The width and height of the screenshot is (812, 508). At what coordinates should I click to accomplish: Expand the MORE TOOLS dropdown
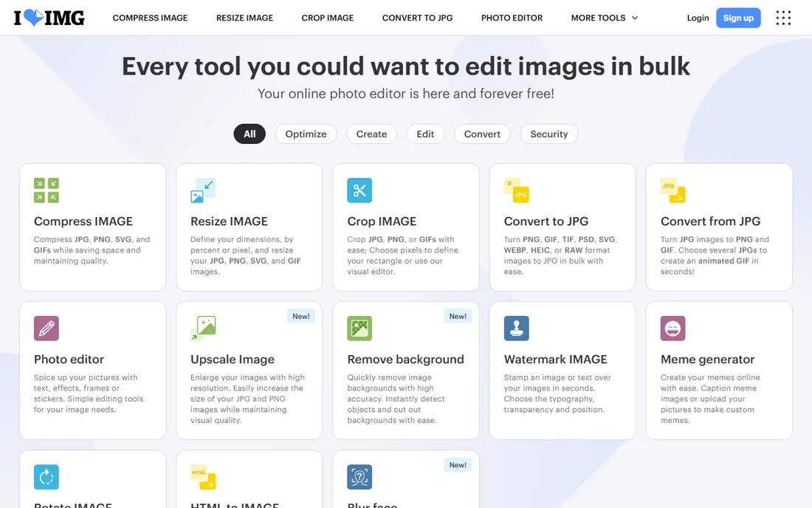pyautogui.click(x=605, y=18)
